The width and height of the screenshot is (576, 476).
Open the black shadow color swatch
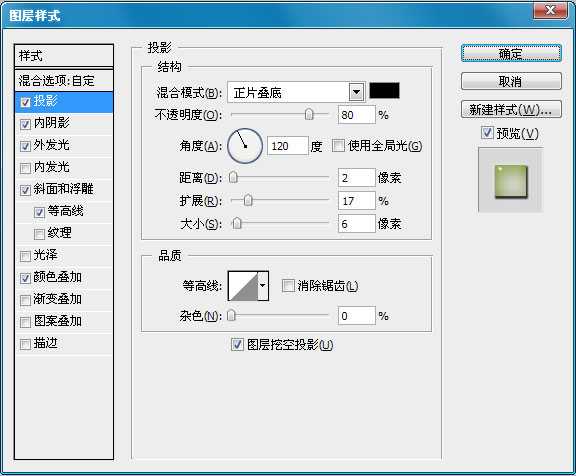(384, 91)
